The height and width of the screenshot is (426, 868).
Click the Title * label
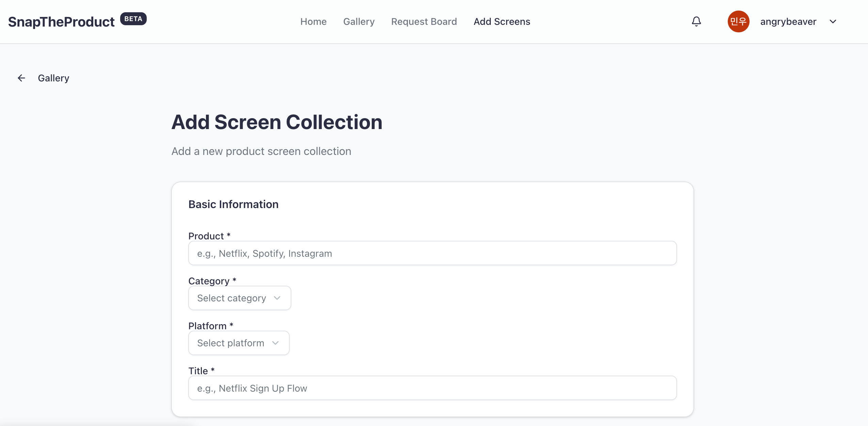point(201,370)
